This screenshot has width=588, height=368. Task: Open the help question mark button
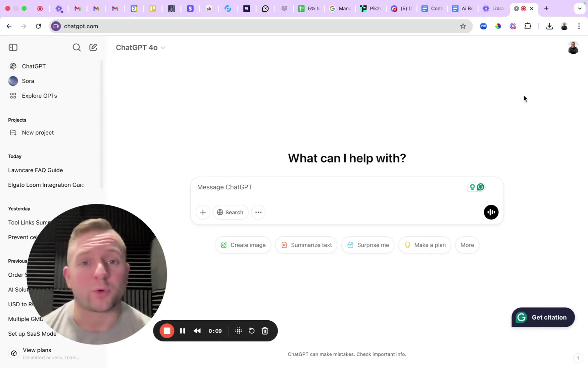click(578, 358)
